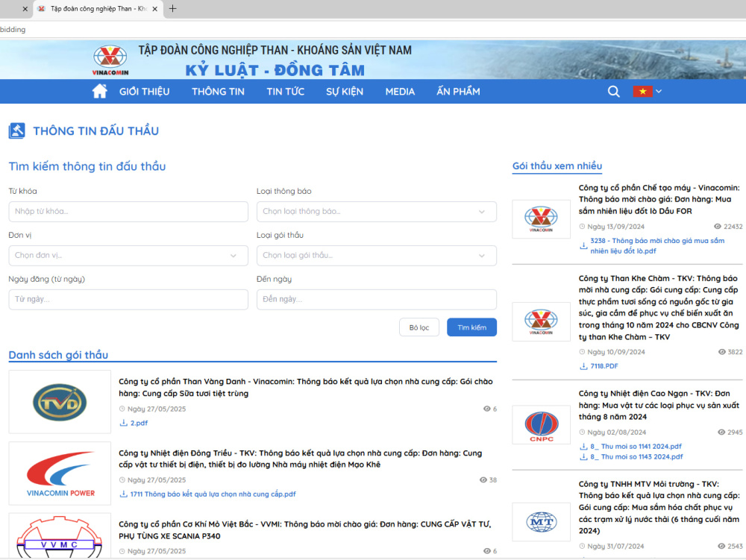
Task: Open 8_ Thu moi so 1141 2024.pdf link
Action: [636, 447]
